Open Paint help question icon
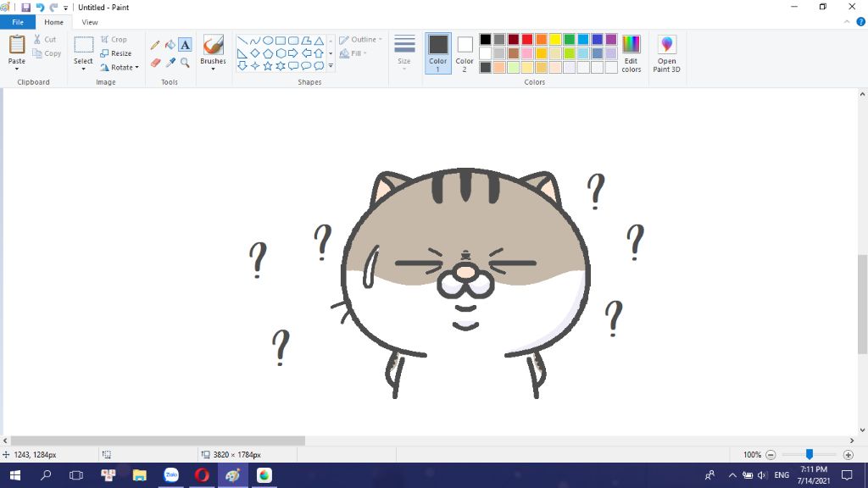 pyautogui.click(x=861, y=22)
